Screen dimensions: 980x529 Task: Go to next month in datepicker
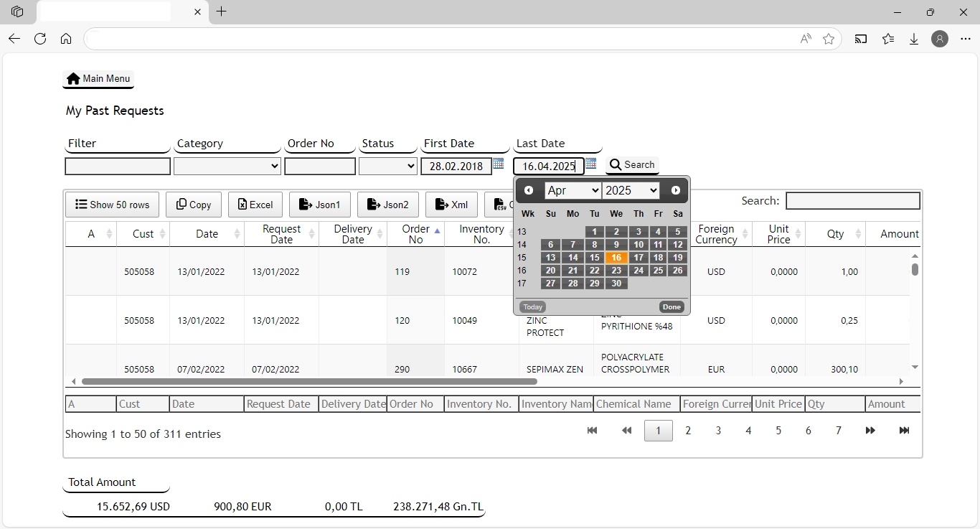click(676, 190)
